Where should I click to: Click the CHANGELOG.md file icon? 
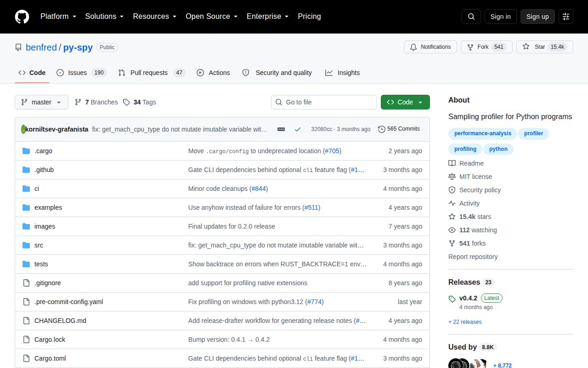[x=26, y=321]
